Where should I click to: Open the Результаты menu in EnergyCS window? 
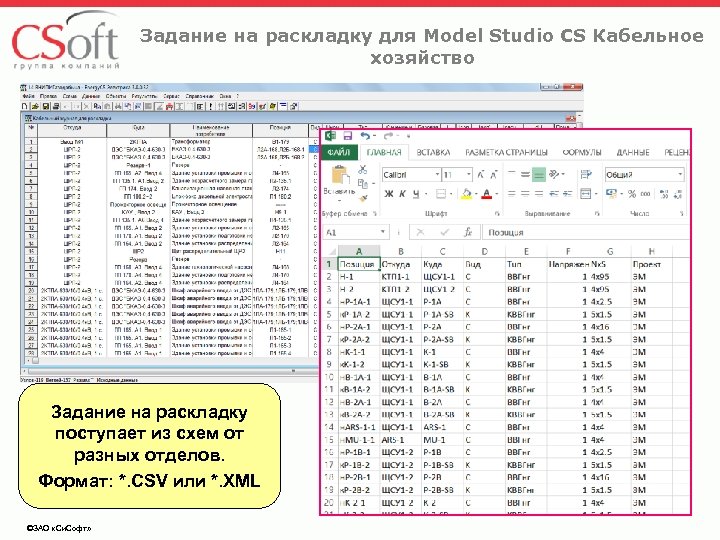144,96
